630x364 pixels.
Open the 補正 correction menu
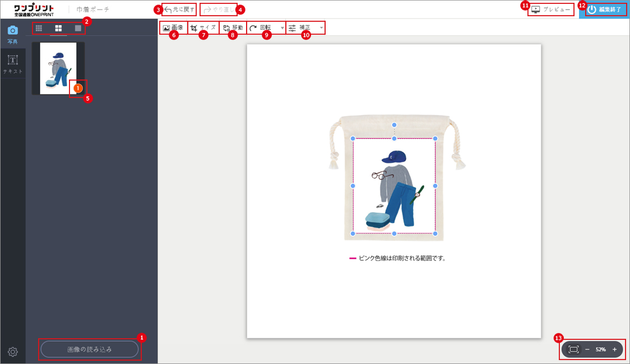pos(300,27)
